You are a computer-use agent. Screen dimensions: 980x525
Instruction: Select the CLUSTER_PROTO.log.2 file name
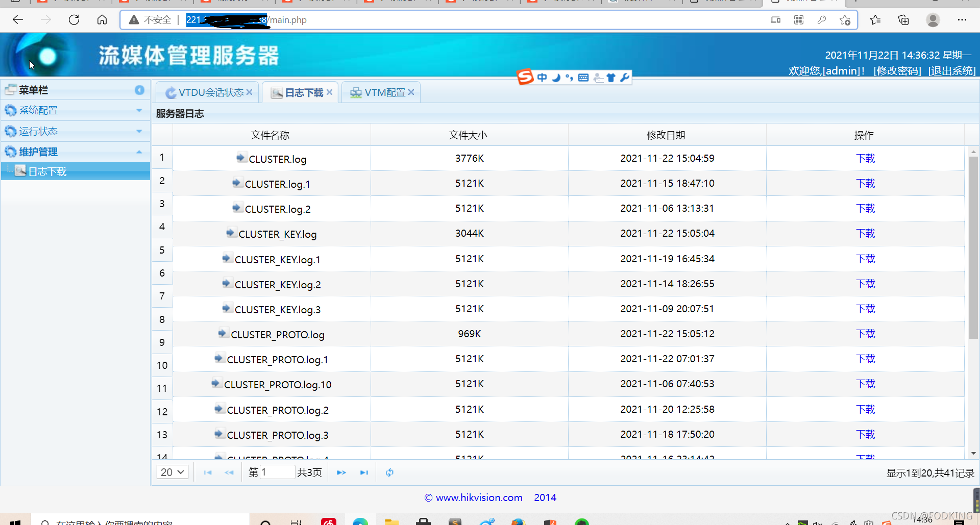tap(278, 410)
